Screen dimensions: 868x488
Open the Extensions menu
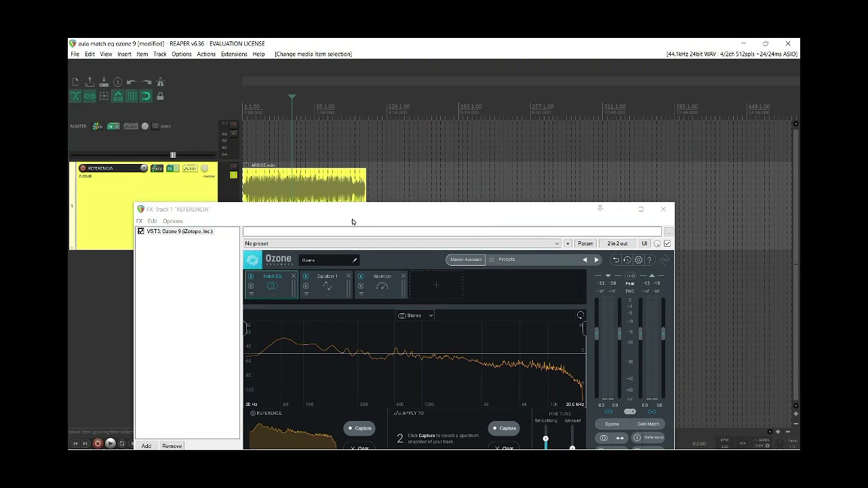coord(234,54)
